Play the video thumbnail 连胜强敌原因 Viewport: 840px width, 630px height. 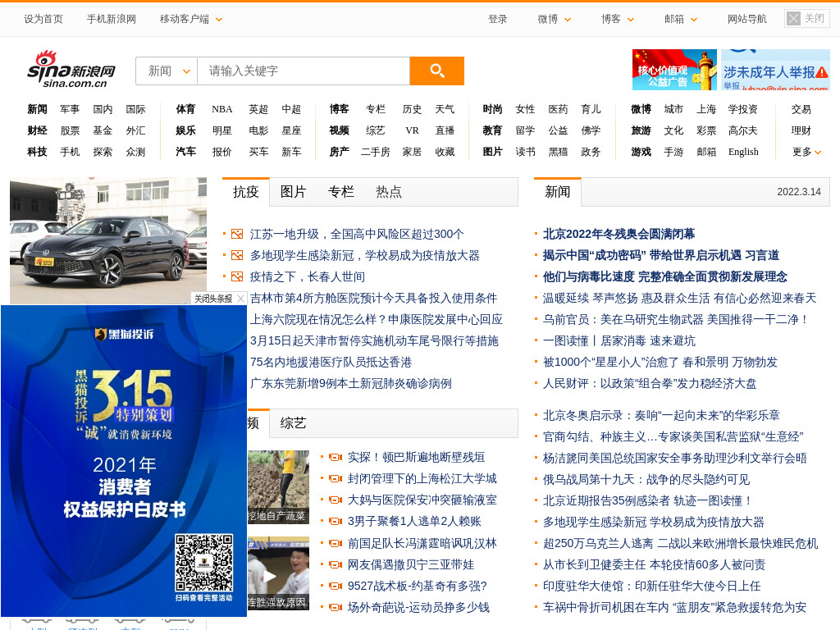tap(278, 573)
